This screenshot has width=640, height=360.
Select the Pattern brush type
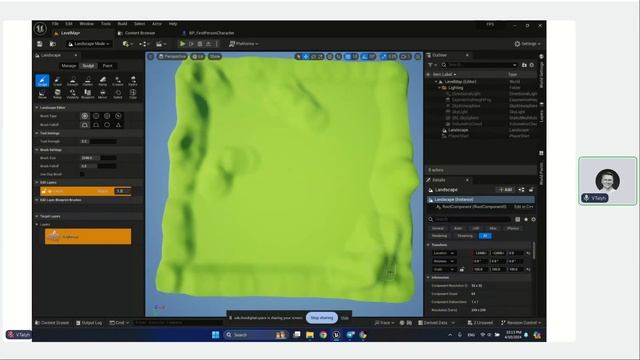coord(107,116)
